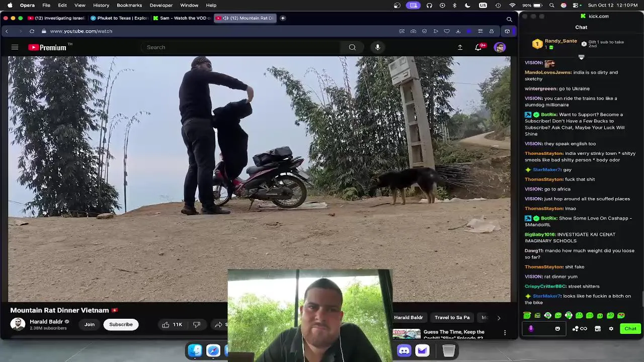This screenshot has height=362, width=644.
Task: Switch to Phuket to Texas tab
Action: (119, 18)
